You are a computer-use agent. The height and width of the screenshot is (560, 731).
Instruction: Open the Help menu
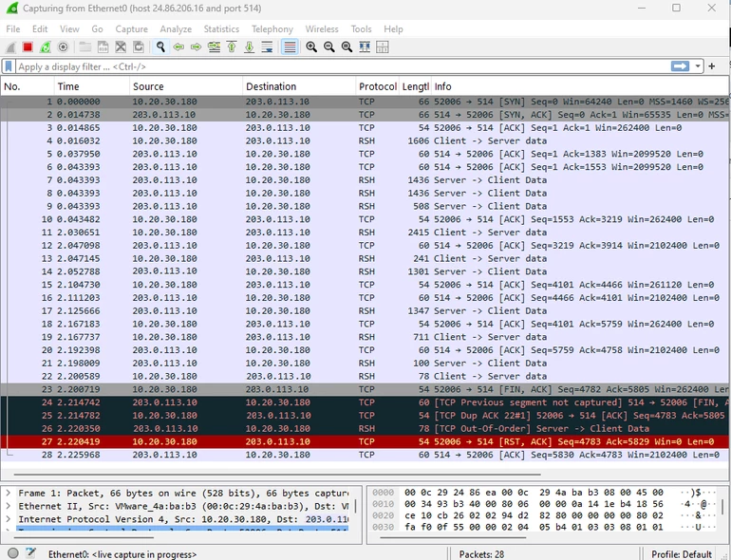tap(393, 28)
